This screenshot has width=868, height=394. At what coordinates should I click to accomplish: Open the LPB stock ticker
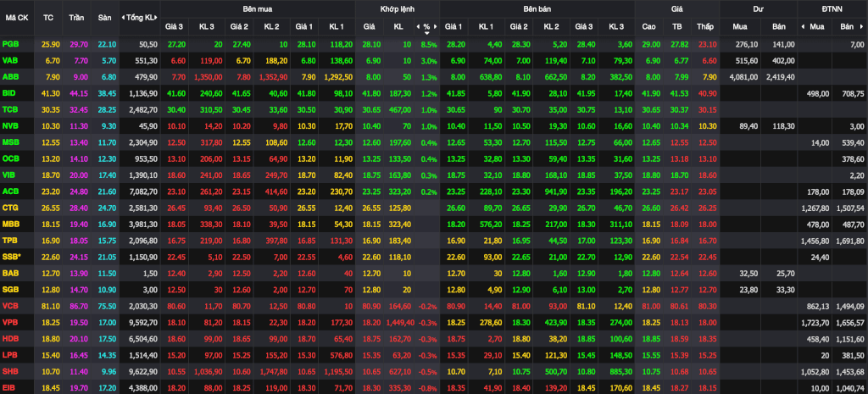[9, 355]
